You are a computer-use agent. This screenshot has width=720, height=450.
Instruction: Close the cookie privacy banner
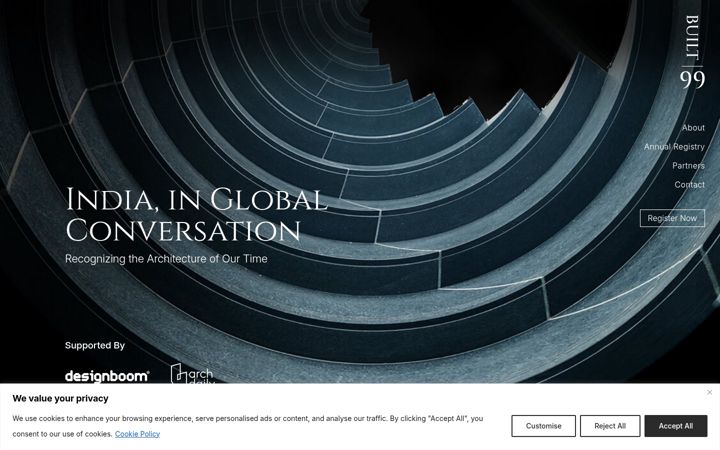709,392
